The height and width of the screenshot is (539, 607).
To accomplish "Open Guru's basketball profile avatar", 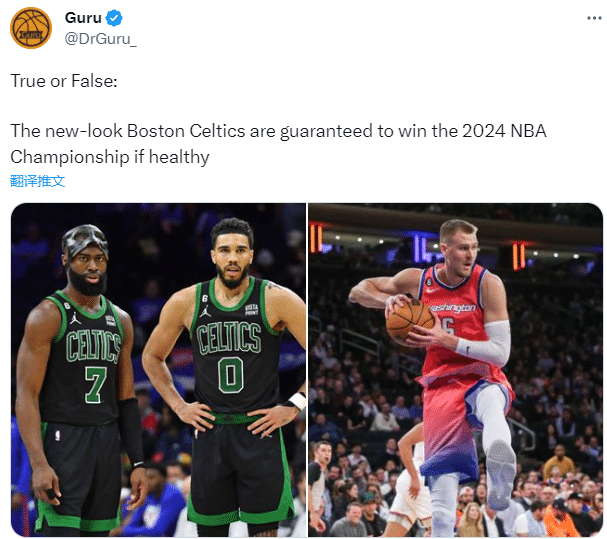I will point(31,28).
